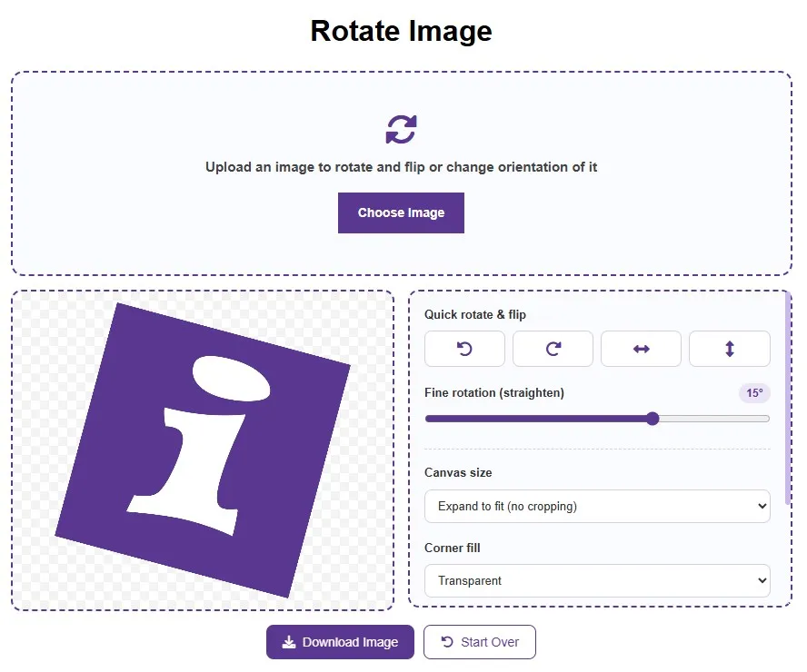Download the rotated image
This screenshot has width=807, height=672.
click(x=340, y=642)
